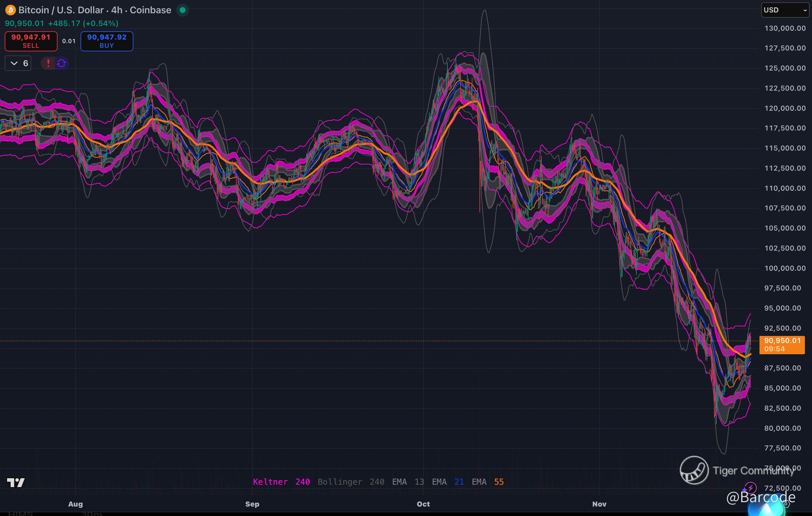812x516 pixels.
Task: Toggle the orange EMA 55 legend
Action: coord(488,481)
